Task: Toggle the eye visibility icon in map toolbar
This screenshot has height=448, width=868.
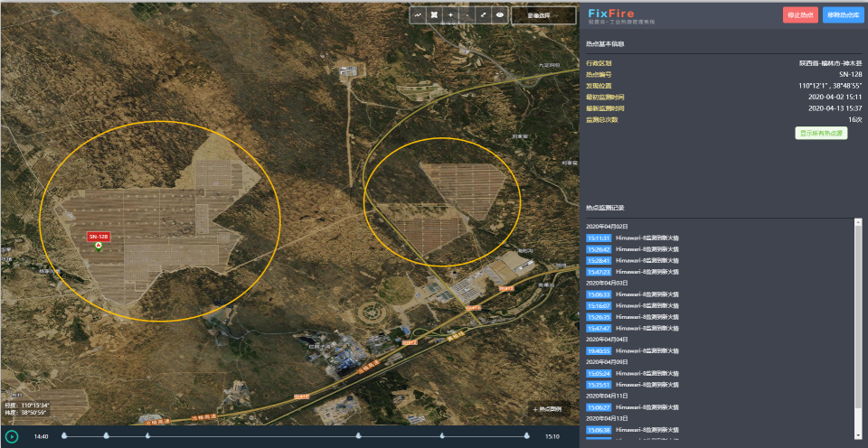Action: click(499, 15)
